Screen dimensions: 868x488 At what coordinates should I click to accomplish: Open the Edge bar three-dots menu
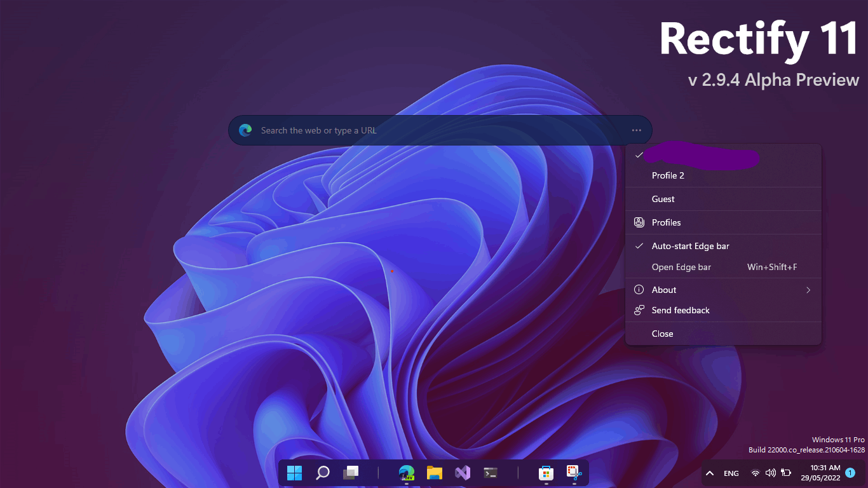point(637,130)
